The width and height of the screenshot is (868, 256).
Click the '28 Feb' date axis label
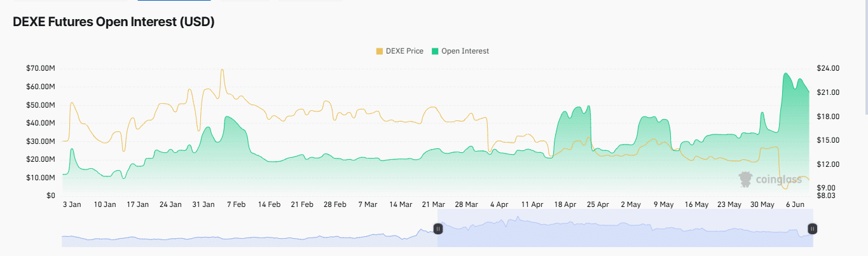(x=335, y=205)
